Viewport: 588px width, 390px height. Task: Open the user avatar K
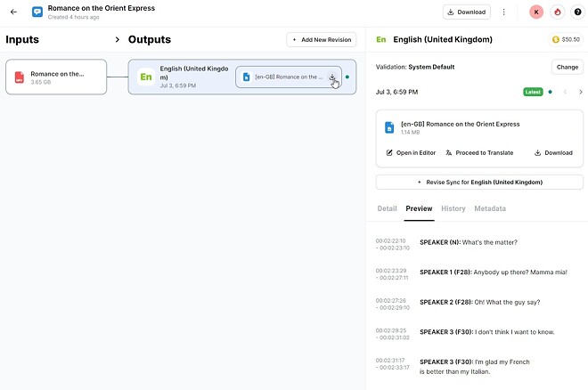536,12
